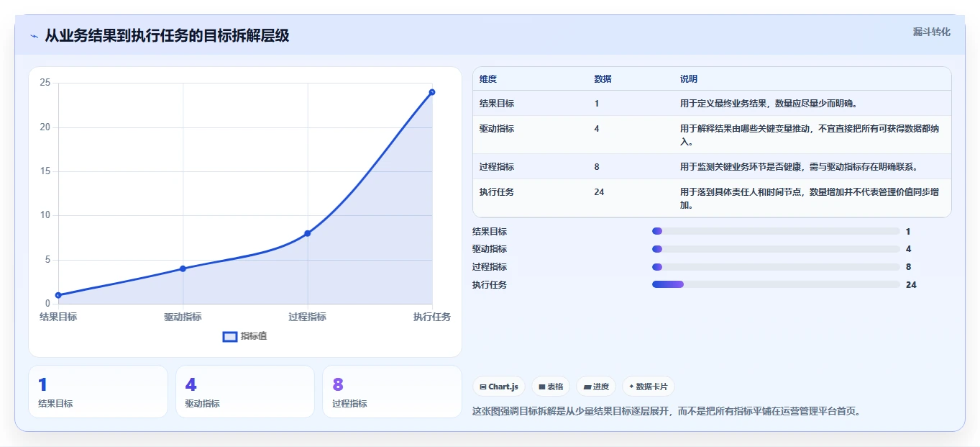Click the 漏斗转化 label in the header

932,32
